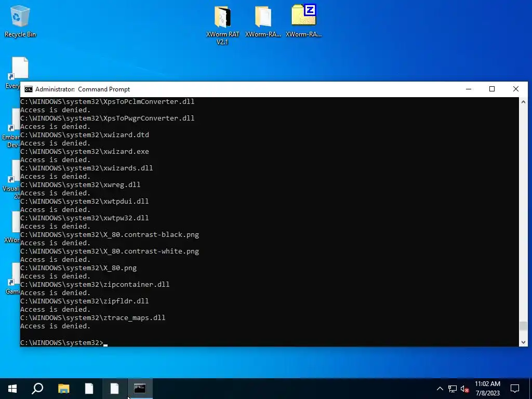Click the Administrator: Command Prompt title text
532x399 pixels.
[83, 89]
